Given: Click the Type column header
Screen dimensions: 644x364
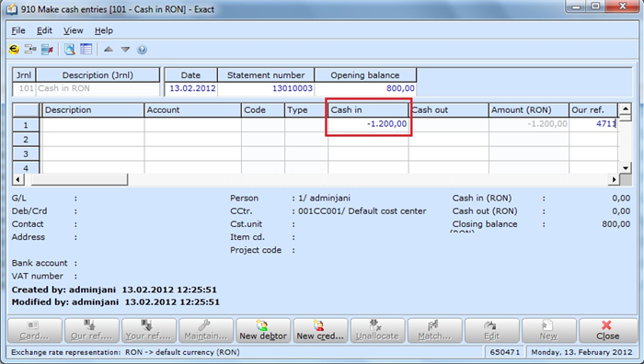Looking at the screenshot, I should (306, 110).
